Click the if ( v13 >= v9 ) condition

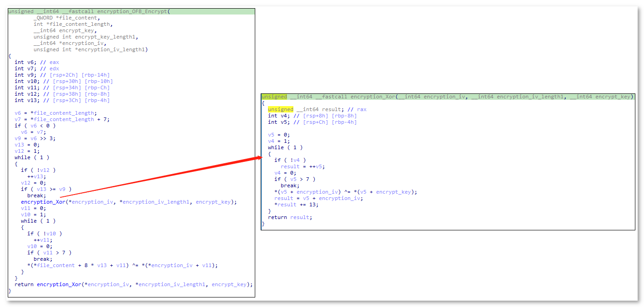tap(46, 189)
